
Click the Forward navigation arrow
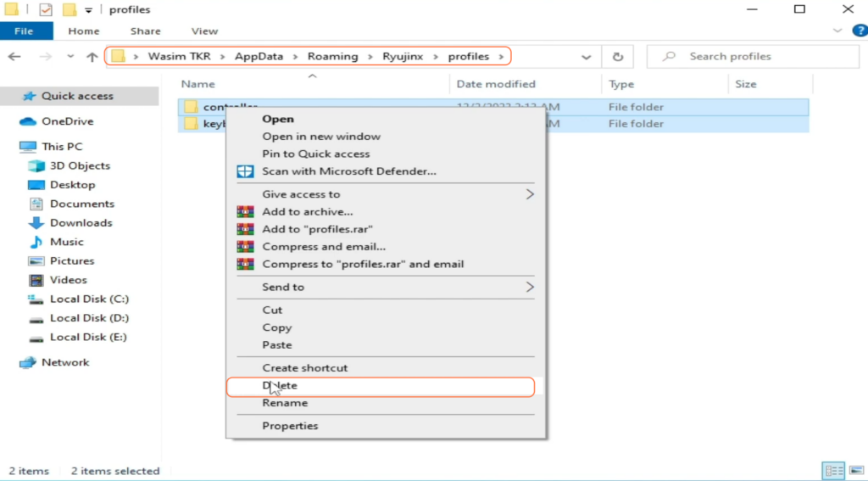pos(46,57)
